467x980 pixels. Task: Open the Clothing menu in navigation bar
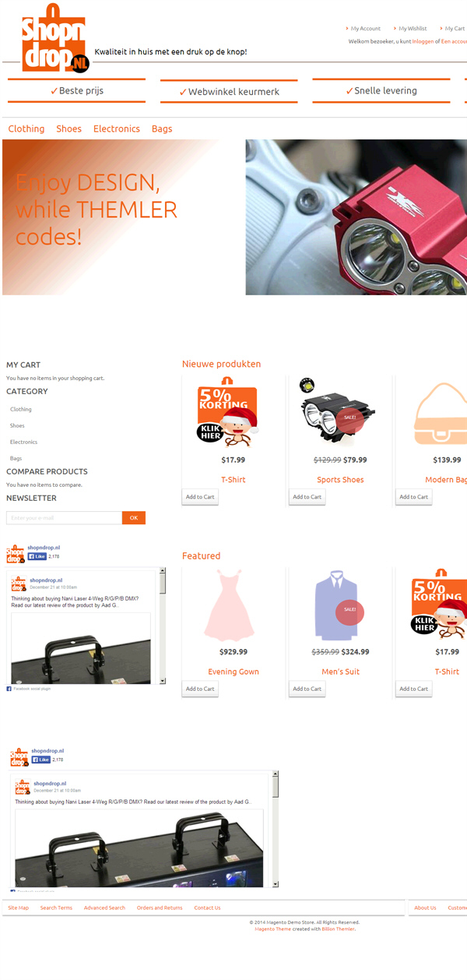pos(26,129)
